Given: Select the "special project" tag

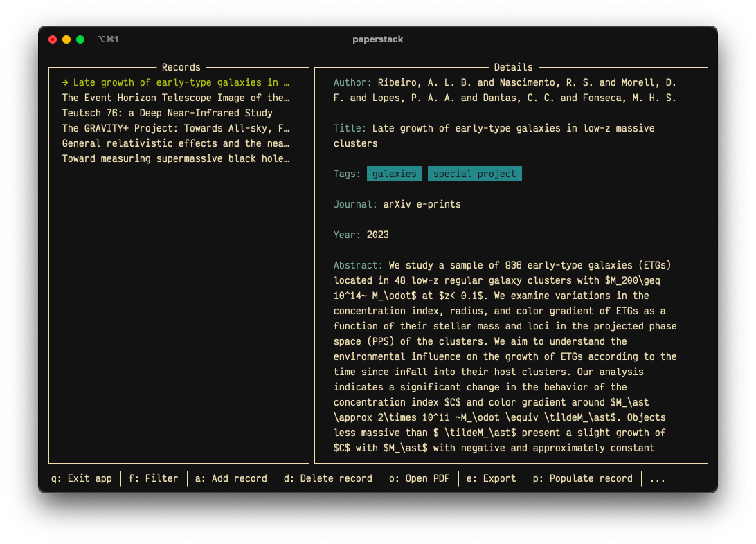Looking at the screenshot, I should pos(474,174).
